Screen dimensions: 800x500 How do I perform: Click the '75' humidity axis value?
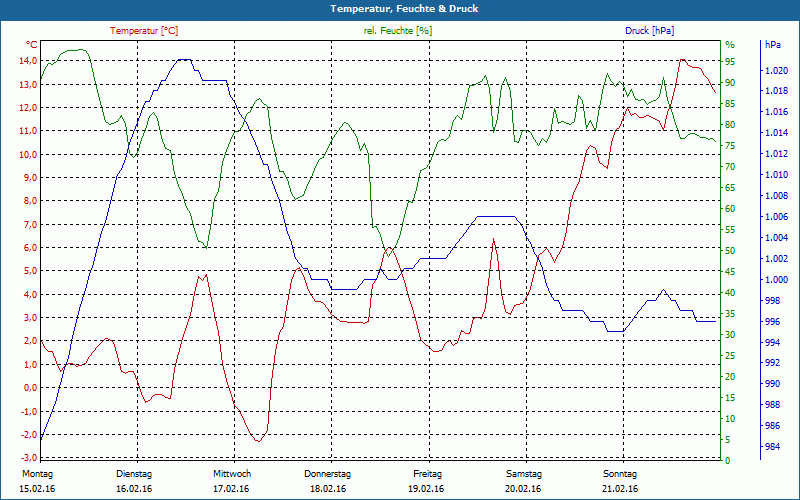(x=730, y=146)
